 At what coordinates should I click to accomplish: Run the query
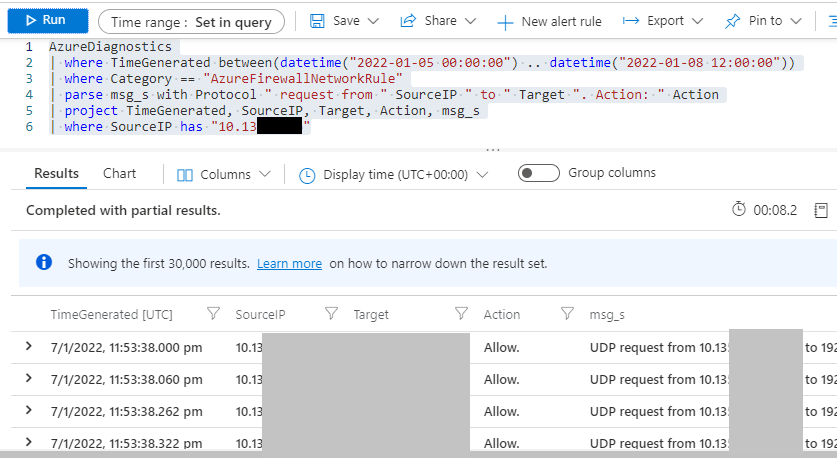[45, 20]
